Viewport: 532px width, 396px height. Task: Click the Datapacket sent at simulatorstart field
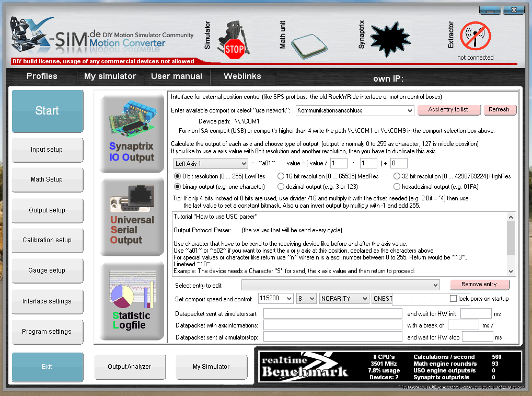pos(332,313)
